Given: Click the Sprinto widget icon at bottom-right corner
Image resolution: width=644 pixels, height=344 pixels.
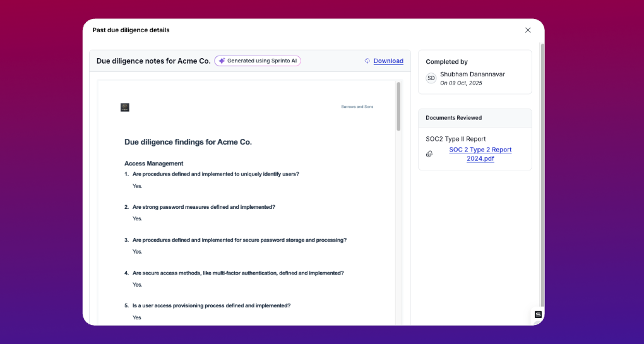Looking at the screenshot, I should tap(538, 314).
